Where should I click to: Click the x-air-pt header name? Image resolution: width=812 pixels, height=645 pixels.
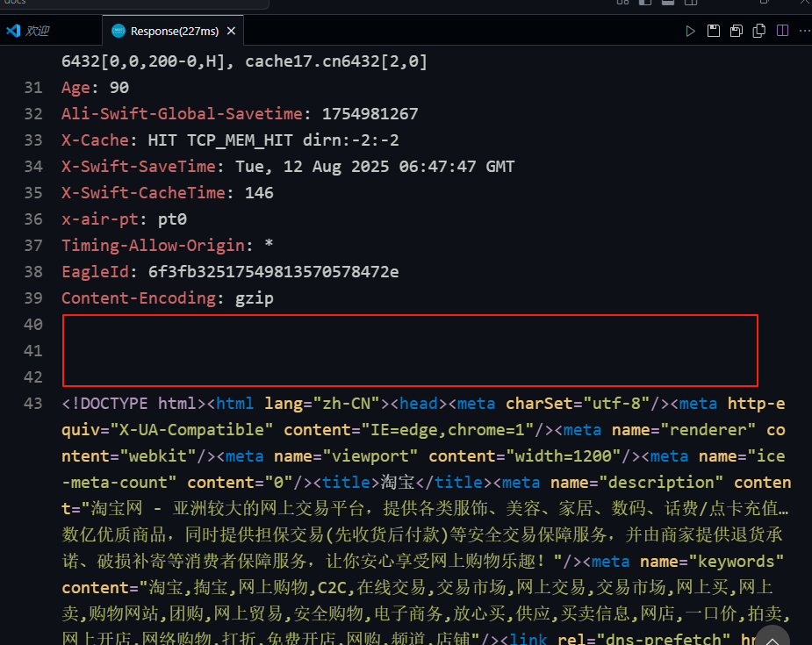[x=100, y=219]
